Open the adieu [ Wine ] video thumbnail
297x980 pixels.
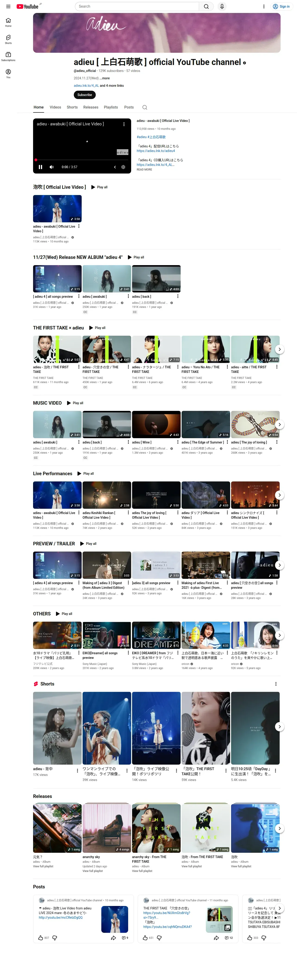pyautogui.click(x=156, y=425)
